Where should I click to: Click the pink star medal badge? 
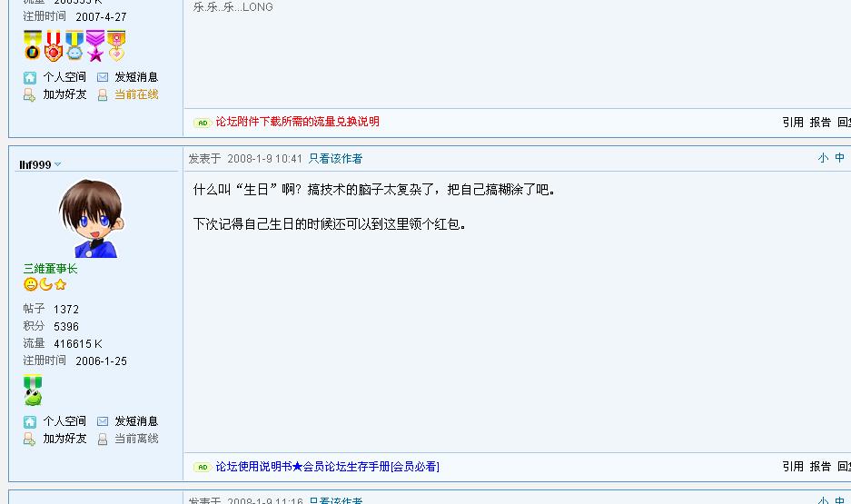(x=95, y=45)
